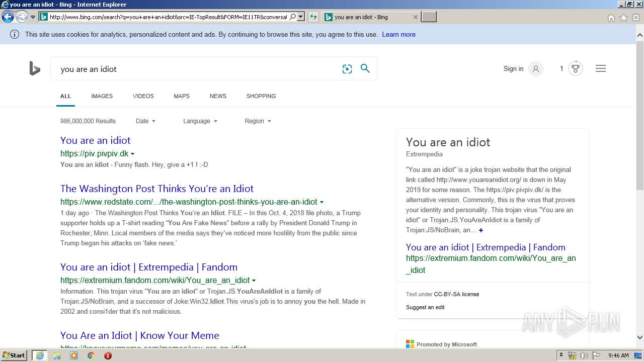The height and width of the screenshot is (362, 644).
Task: Click the user account avatar icon
Action: pos(536,69)
